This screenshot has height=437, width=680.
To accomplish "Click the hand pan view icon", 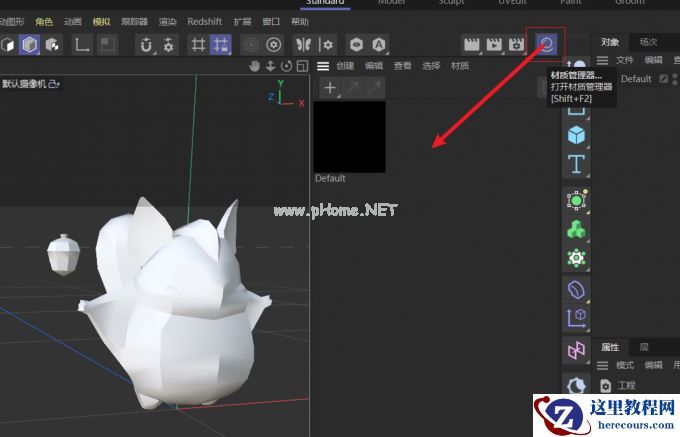I will pyautogui.click(x=255, y=66).
